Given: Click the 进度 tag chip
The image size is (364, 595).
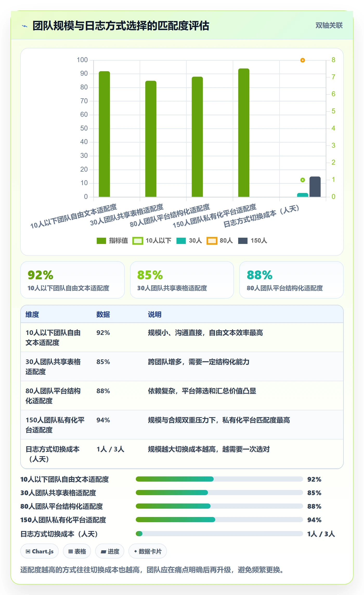Looking at the screenshot, I should (110, 551).
